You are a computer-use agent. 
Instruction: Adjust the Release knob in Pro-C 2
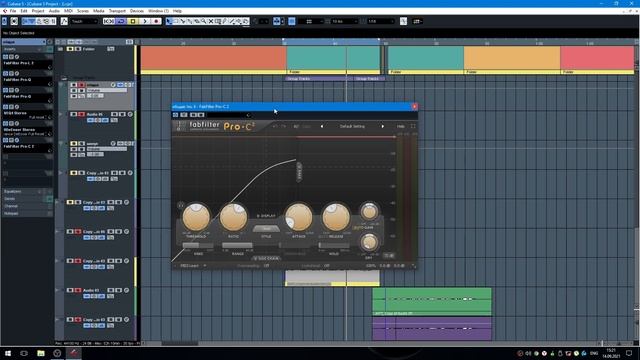click(x=336, y=217)
